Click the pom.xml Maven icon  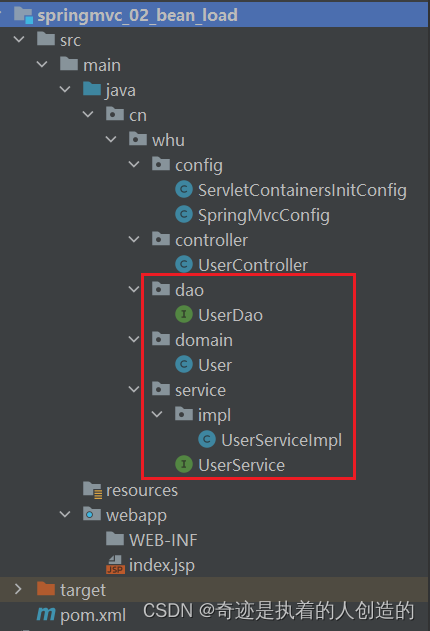[x=46, y=614]
